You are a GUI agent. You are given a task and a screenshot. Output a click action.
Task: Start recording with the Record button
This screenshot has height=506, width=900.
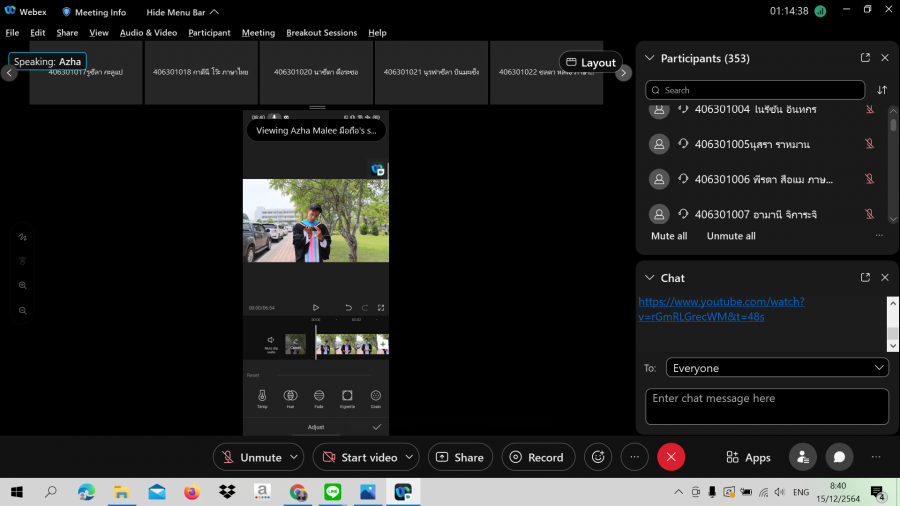pyautogui.click(x=538, y=457)
